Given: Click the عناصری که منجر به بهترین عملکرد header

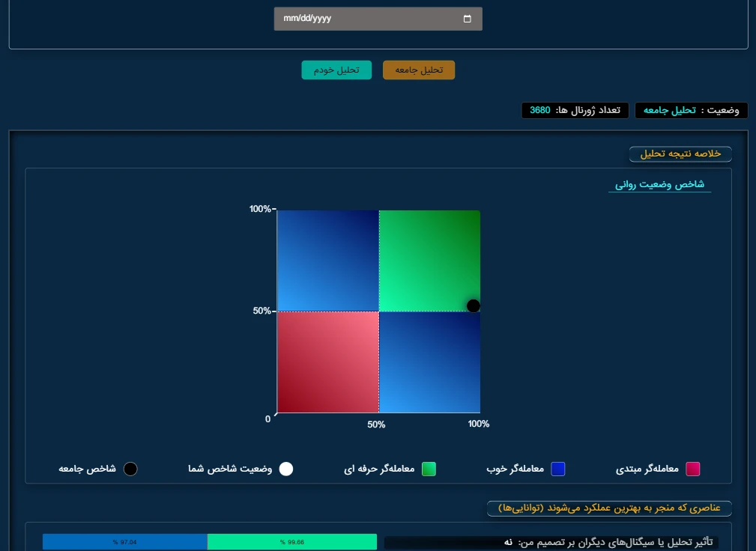Looking at the screenshot, I should (x=609, y=508).
